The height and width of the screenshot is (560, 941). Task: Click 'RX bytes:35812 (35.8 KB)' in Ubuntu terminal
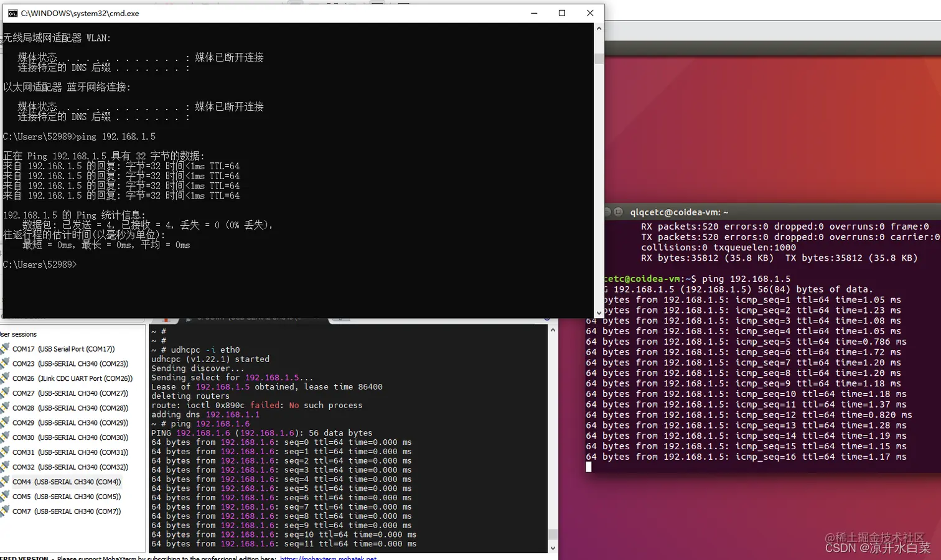tap(707, 258)
